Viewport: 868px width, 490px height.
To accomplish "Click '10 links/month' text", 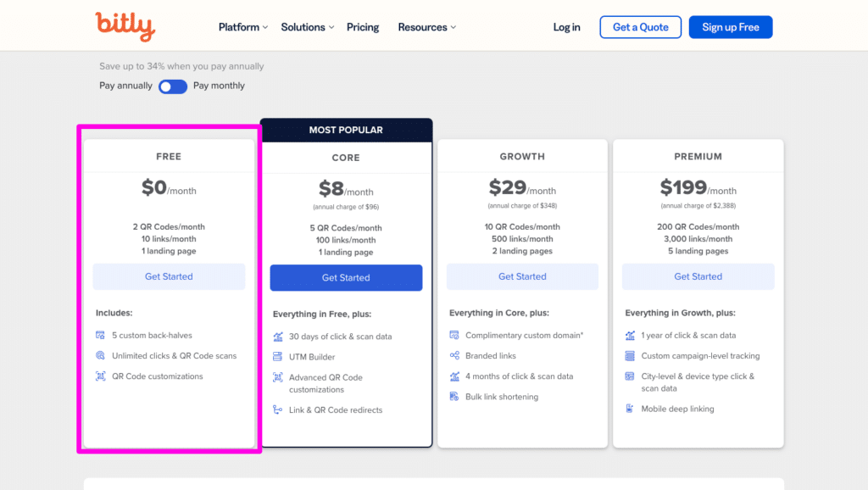I will coord(169,239).
